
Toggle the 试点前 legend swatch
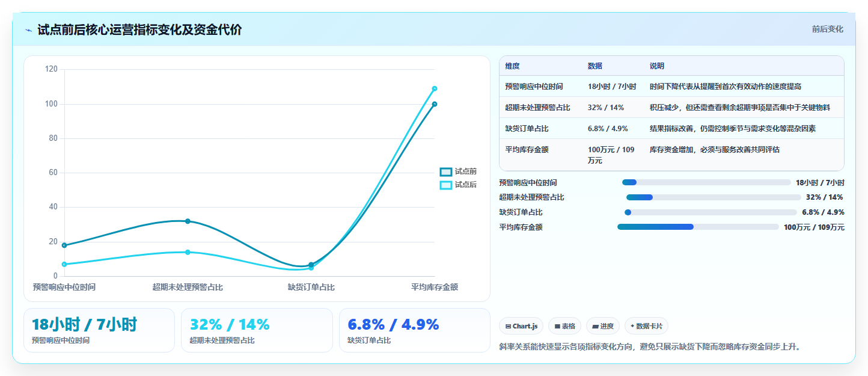tap(445, 172)
